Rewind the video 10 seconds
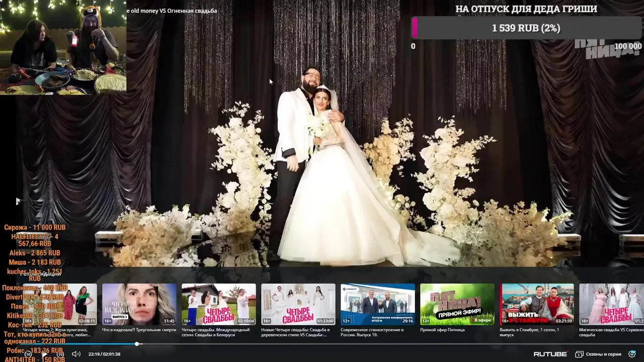 28,354
